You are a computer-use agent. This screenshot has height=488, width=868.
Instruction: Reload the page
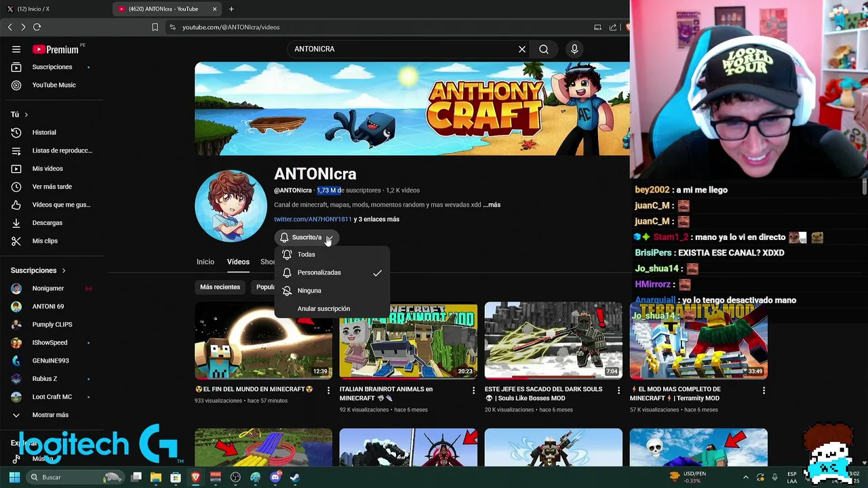click(37, 27)
